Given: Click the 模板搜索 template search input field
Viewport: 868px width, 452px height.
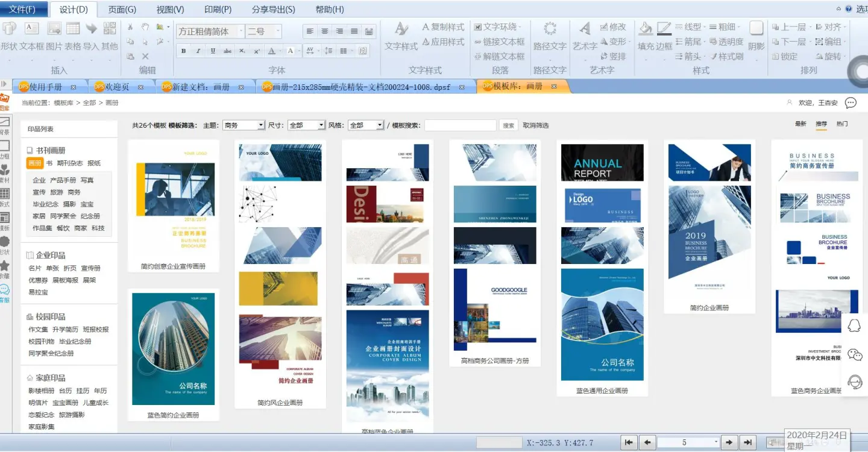Looking at the screenshot, I should pos(460,125).
